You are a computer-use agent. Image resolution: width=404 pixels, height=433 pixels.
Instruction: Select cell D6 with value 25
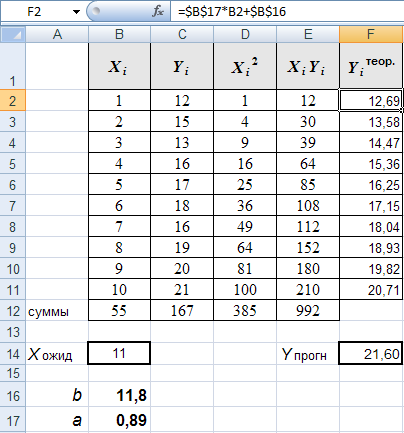(245, 185)
